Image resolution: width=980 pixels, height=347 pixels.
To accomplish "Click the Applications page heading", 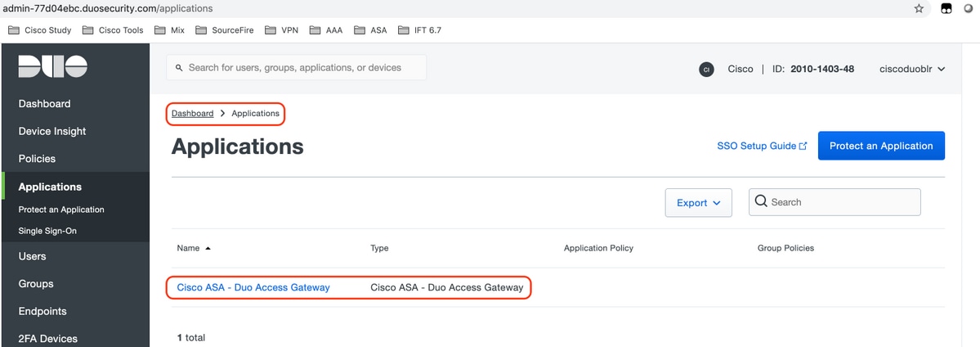I will point(238,146).
